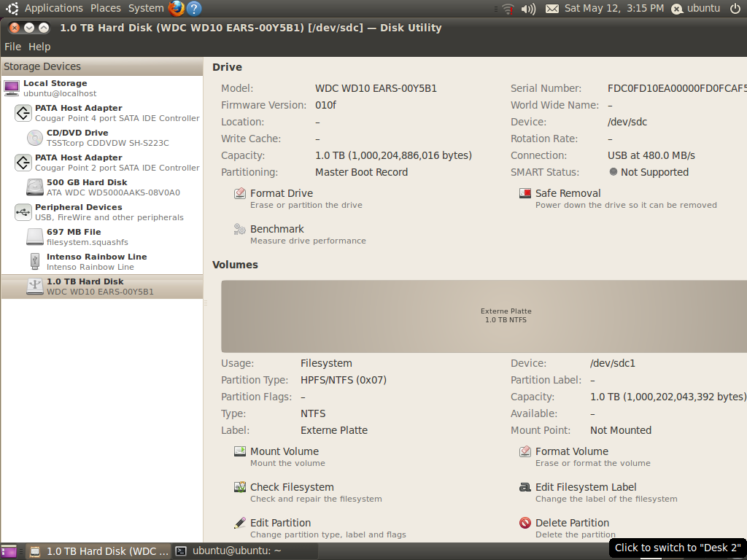Open the Places menu
Viewport: 747px width, 560px height.
pyautogui.click(x=105, y=8)
